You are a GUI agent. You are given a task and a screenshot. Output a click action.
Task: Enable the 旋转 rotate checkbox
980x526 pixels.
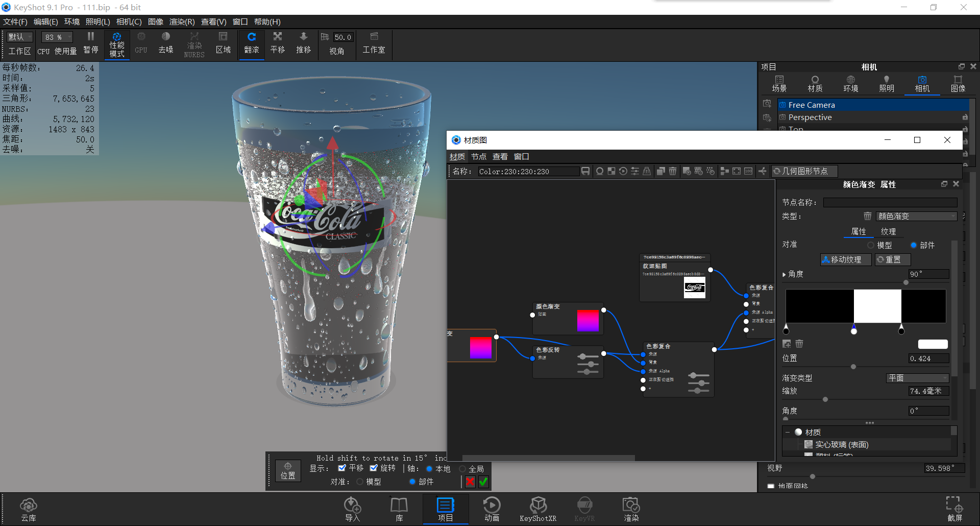pyautogui.click(x=374, y=468)
